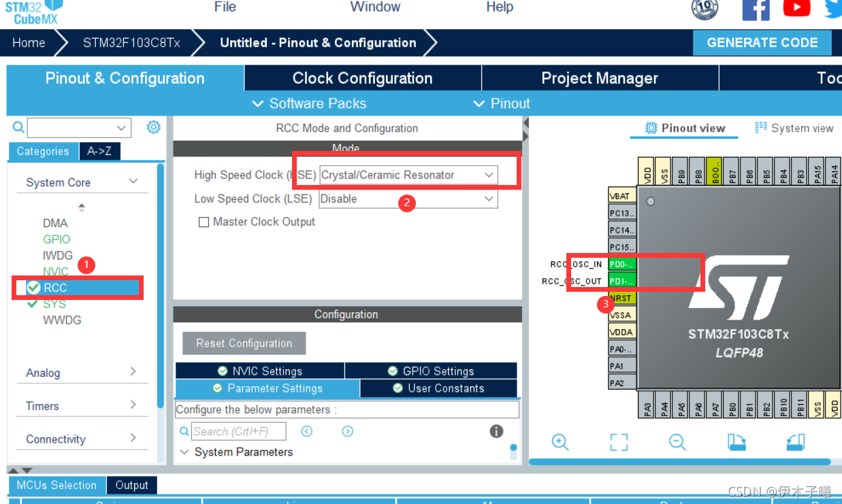Open the category settings gear icon
This screenshot has height=504, width=842.
coord(154,127)
